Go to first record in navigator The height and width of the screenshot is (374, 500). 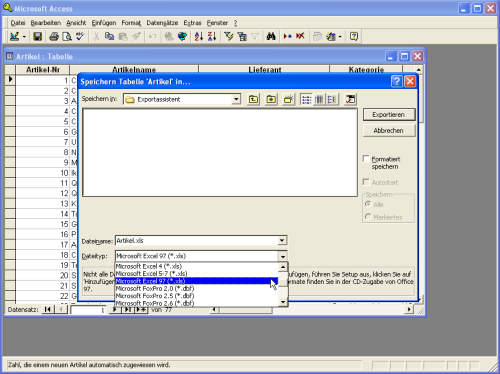pos(48,310)
